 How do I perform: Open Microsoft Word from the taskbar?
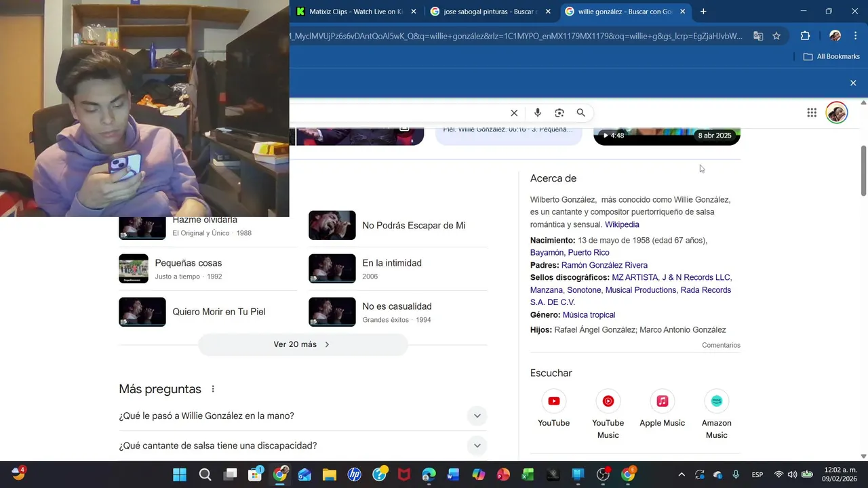[454, 474]
